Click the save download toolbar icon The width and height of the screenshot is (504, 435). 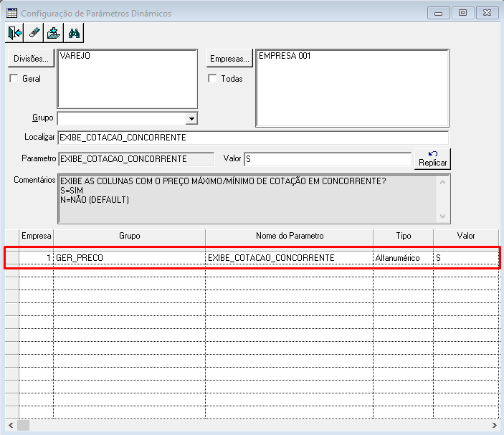pyautogui.click(x=53, y=33)
